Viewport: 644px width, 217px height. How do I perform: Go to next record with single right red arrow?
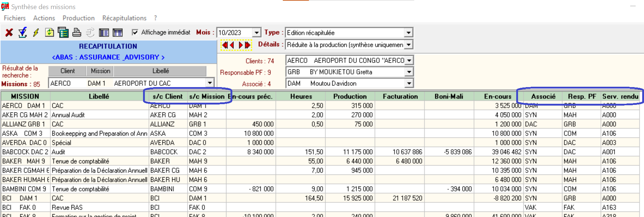click(240, 45)
